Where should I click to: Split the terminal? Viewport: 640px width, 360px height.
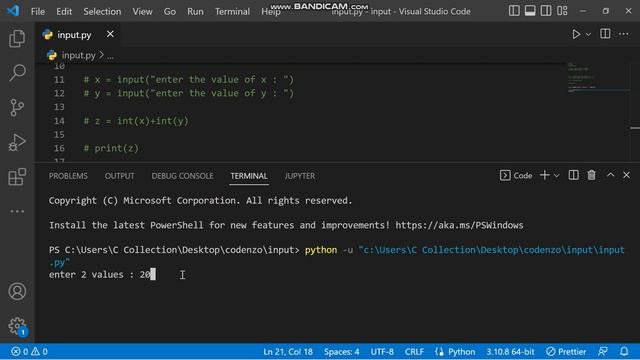pyautogui.click(x=573, y=175)
